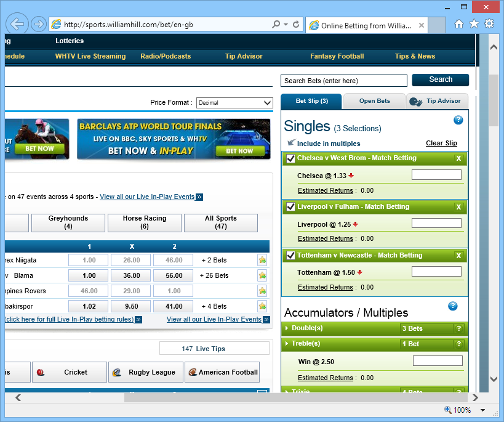
Task: Click the Clear Slip link
Action: point(441,144)
